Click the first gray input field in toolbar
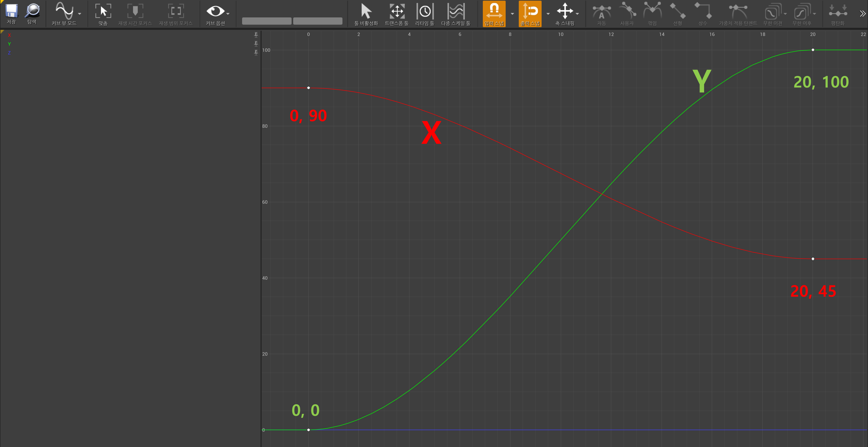Viewport: 868px width, 447px height. click(x=267, y=21)
